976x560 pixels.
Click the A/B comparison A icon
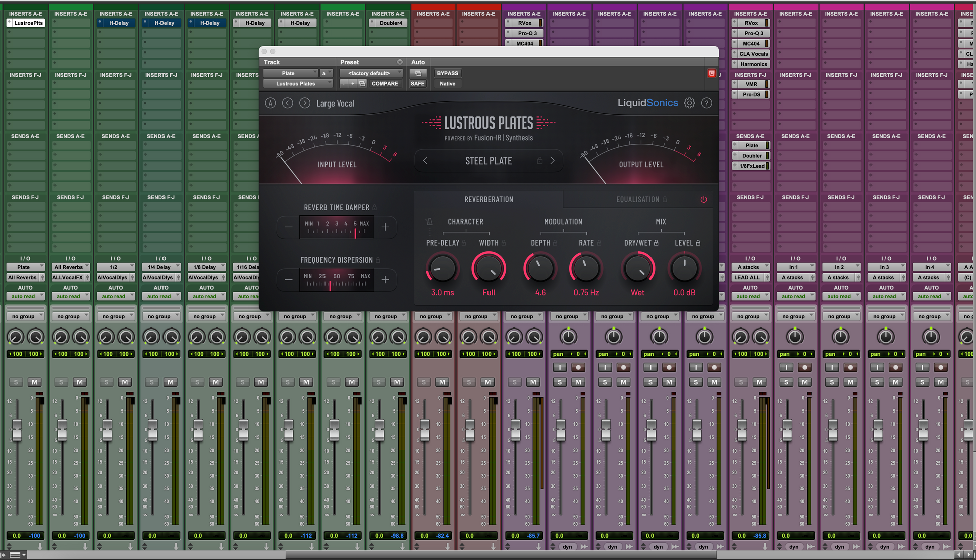pyautogui.click(x=270, y=103)
